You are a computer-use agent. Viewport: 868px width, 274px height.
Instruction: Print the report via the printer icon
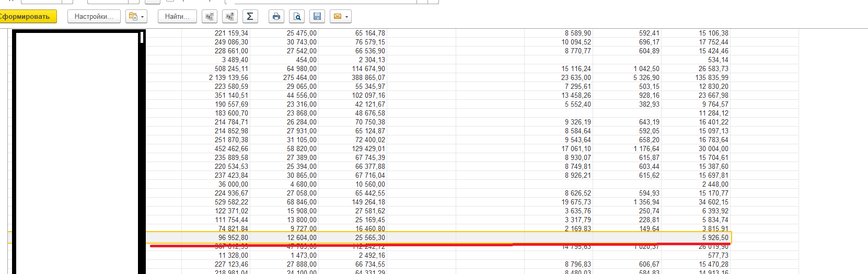click(x=276, y=17)
